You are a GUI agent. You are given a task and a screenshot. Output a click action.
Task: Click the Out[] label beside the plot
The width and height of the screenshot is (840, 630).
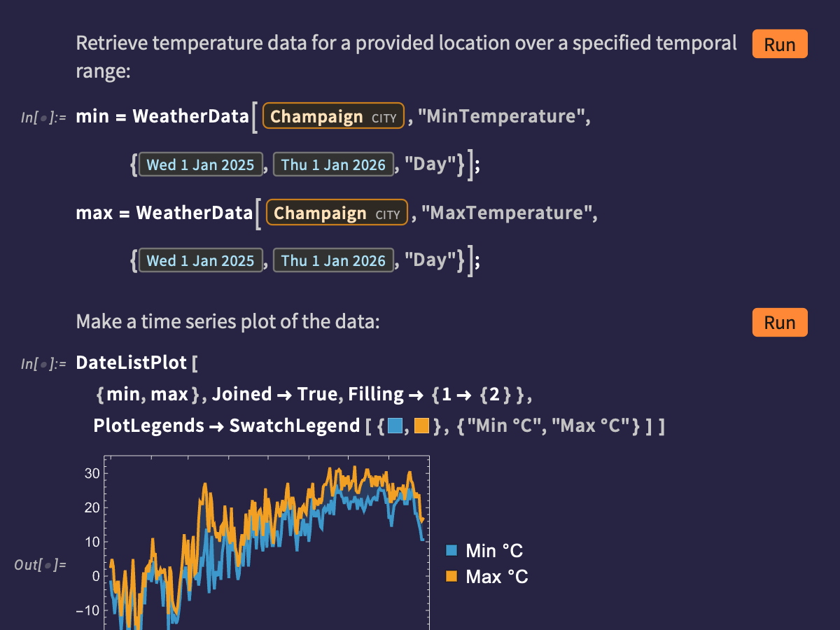(x=40, y=563)
